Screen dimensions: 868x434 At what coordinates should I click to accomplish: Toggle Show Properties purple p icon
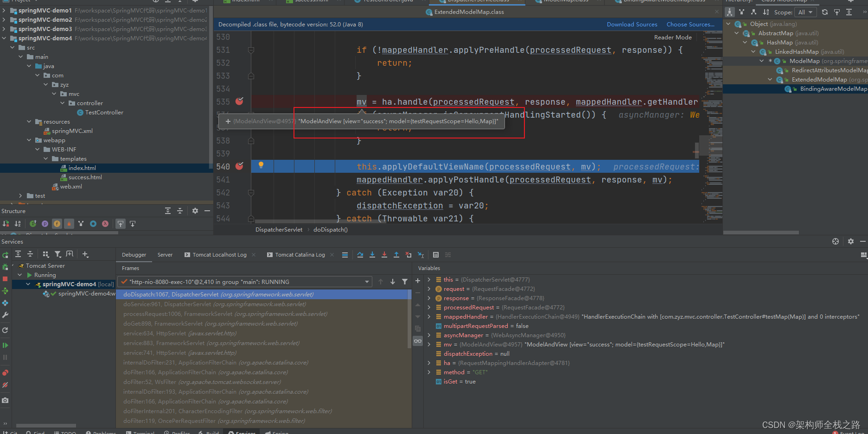click(x=45, y=224)
